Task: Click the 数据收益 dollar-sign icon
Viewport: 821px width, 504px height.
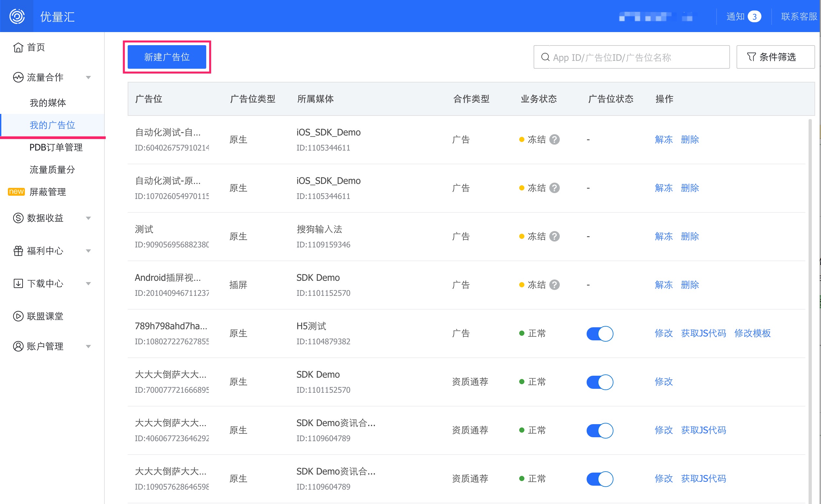Action: point(18,218)
